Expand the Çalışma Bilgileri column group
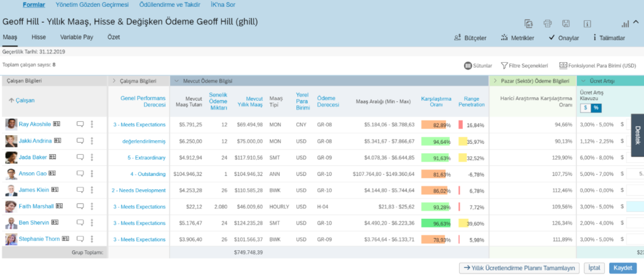The height and width of the screenshot is (276, 644). tap(114, 80)
